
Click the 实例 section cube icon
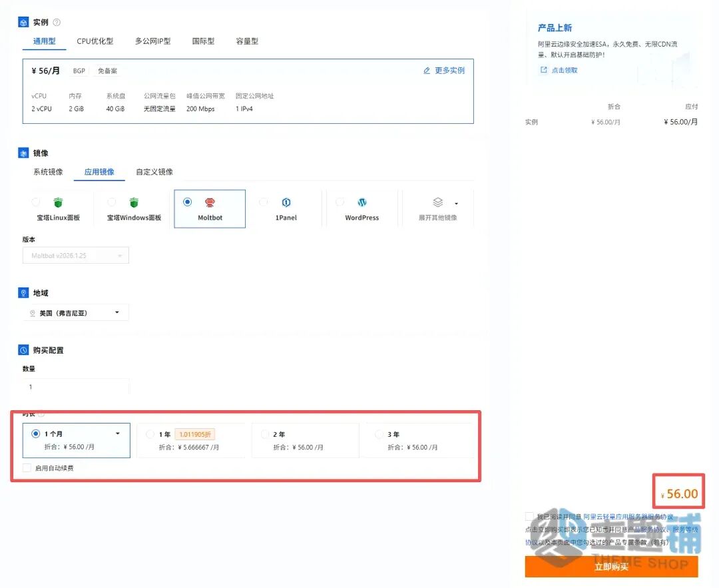pyautogui.click(x=23, y=22)
